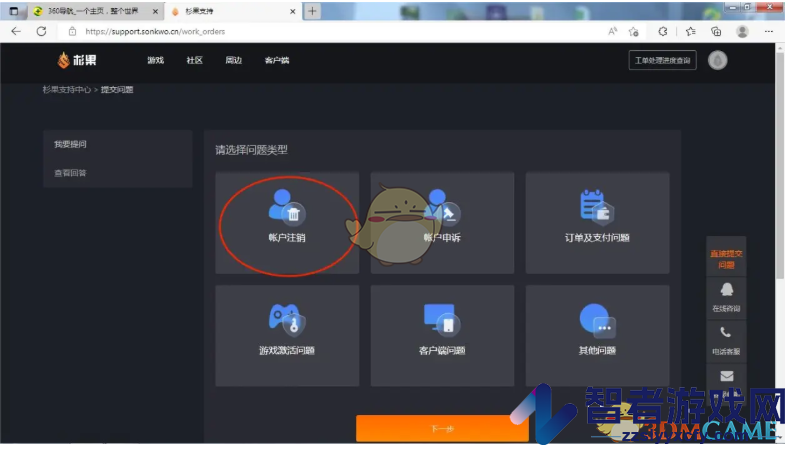Switch to the 杉果支持 browser tab
Image resolution: width=788 pixels, height=449 pixels.
234,11
